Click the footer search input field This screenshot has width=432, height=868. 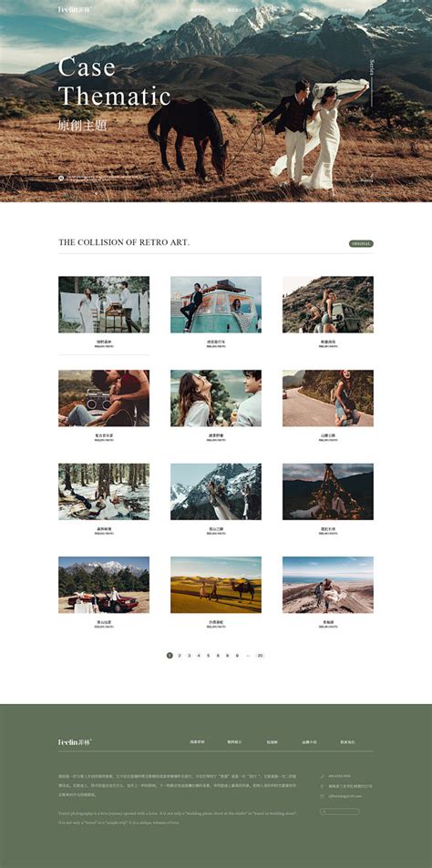click(340, 812)
